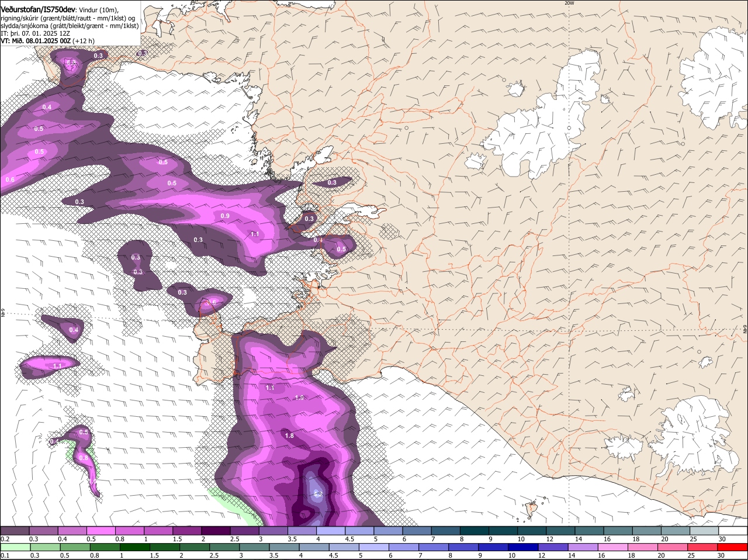
Task: Click the lower legend swatch starting at 2.5
Action: [x=225, y=547]
